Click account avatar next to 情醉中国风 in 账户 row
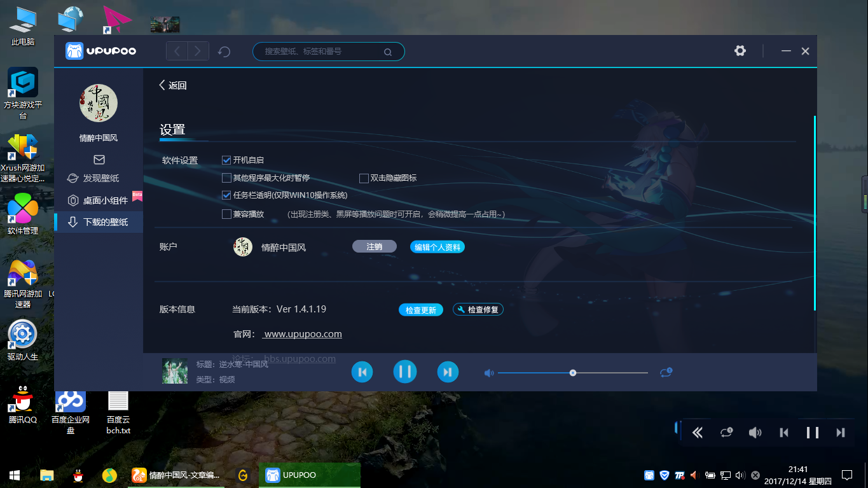The height and width of the screenshot is (488, 868). pos(243,247)
